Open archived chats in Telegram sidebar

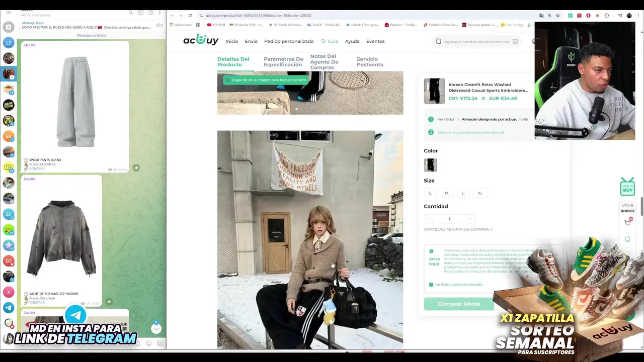pyautogui.click(x=9, y=27)
